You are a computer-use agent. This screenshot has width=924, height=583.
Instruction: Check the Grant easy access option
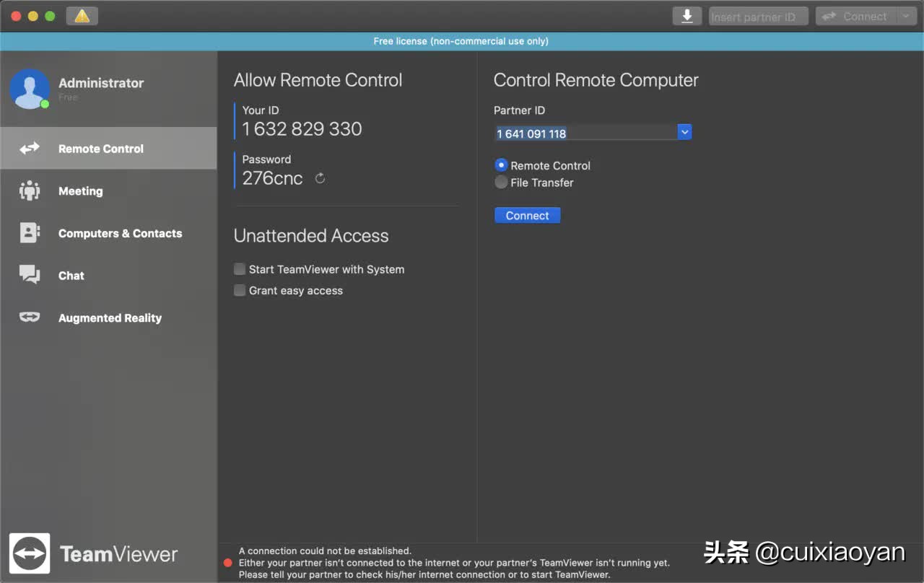[x=240, y=290]
